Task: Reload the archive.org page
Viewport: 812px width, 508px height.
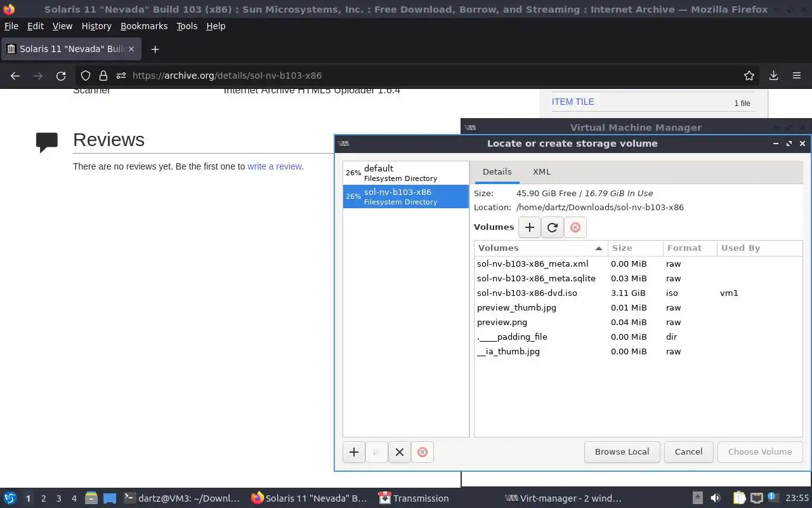Action: tap(61, 76)
